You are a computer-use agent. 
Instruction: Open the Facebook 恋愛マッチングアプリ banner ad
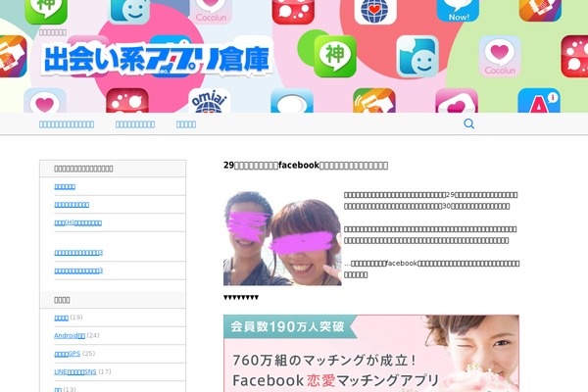click(x=371, y=354)
